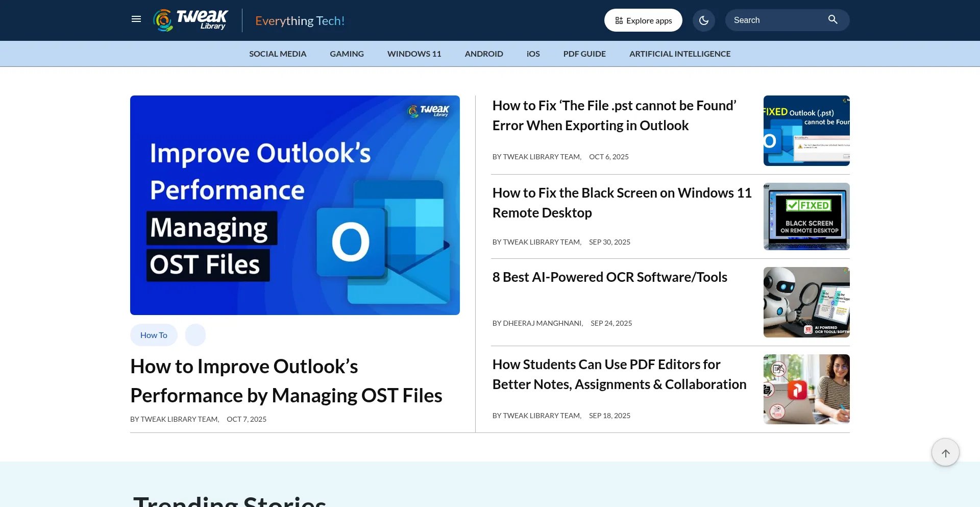Viewport: 980px width, 507px height.
Task: Open the Black Screen Remote Desktop article
Action: coord(622,203)
